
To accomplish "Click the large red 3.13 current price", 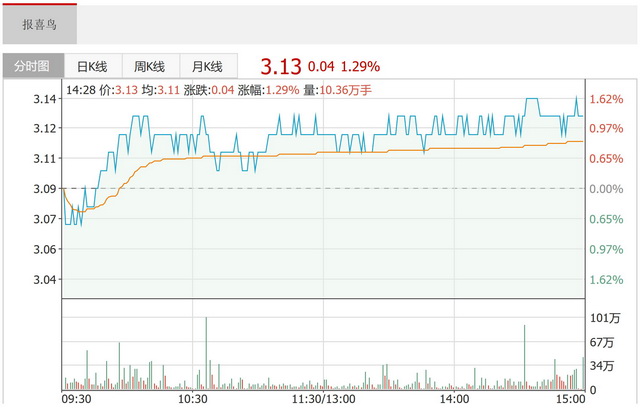I will click(280, 66).
